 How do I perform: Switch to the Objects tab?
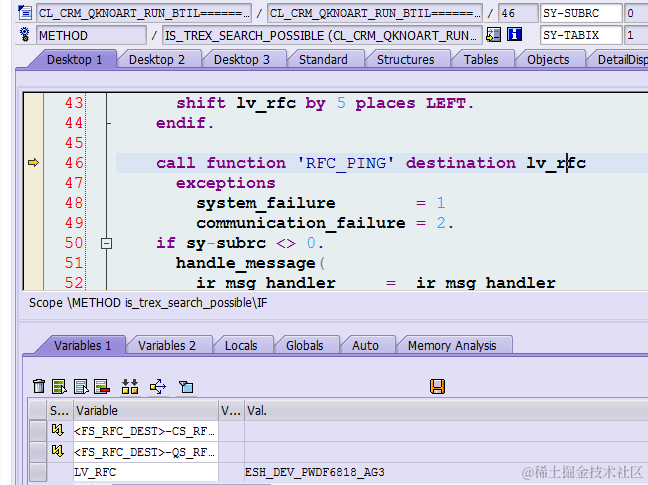[548, 59]
